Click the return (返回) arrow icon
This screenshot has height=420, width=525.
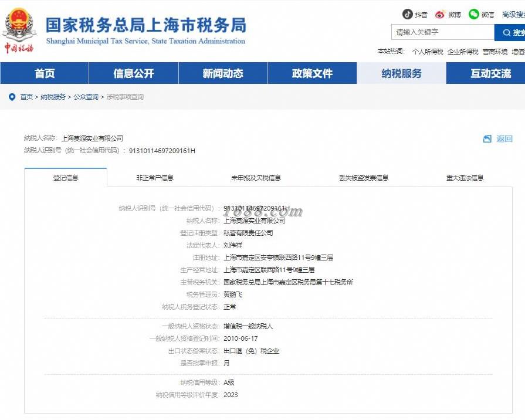click(x=487, y=138)
